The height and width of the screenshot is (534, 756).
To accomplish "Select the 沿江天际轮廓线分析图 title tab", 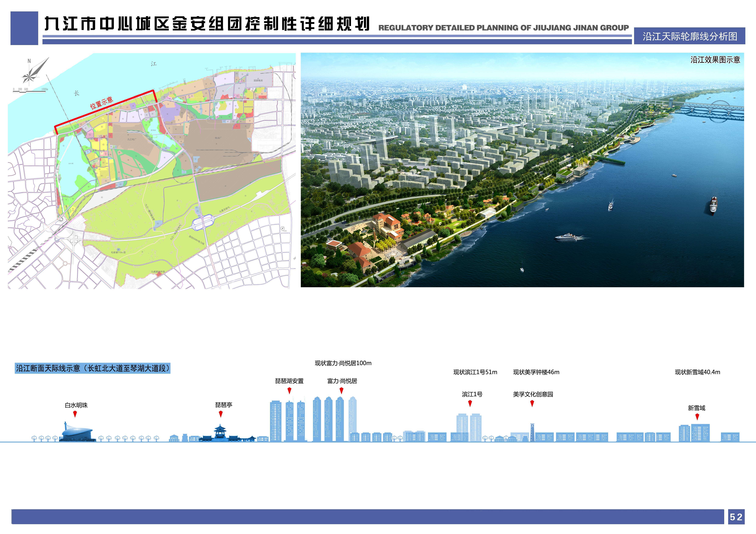I will point(689,36).
